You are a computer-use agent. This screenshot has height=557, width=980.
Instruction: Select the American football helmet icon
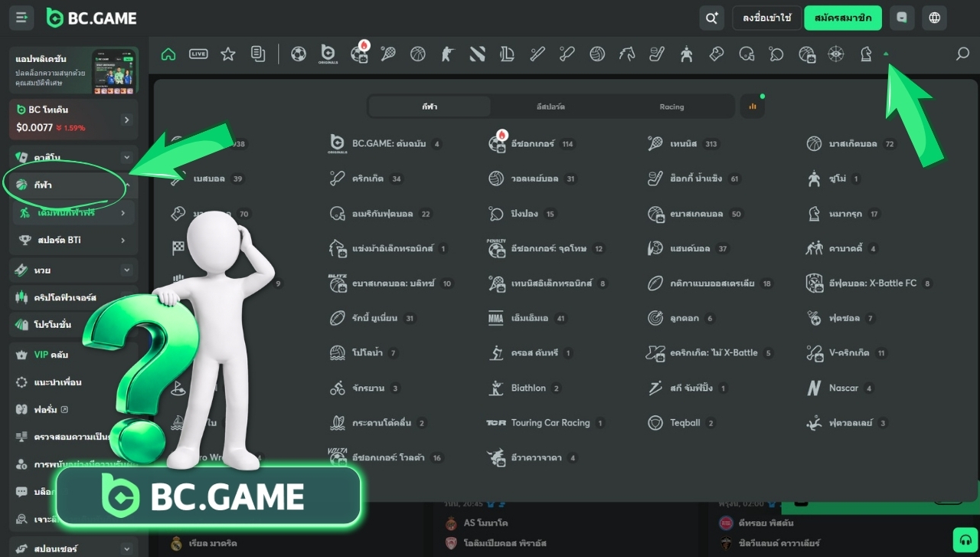(746, 54)
